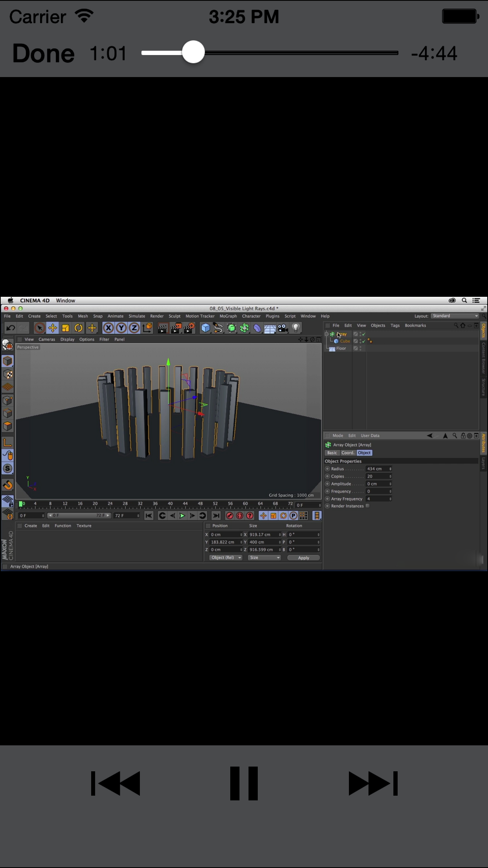
Task: Select the Rotate tool in the toolbar
Action: (79, 328)
